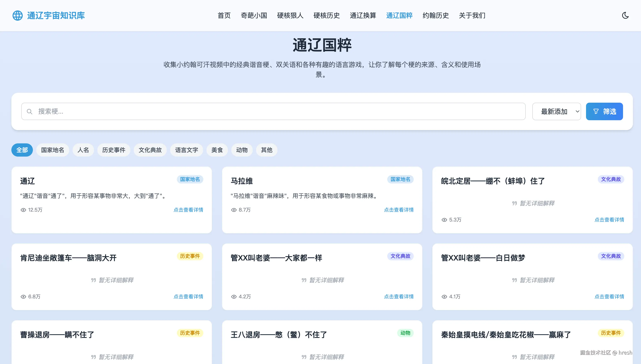Toggle dark mode moon icon
This screenshot has height=364, width=641.
pos(625,15)
